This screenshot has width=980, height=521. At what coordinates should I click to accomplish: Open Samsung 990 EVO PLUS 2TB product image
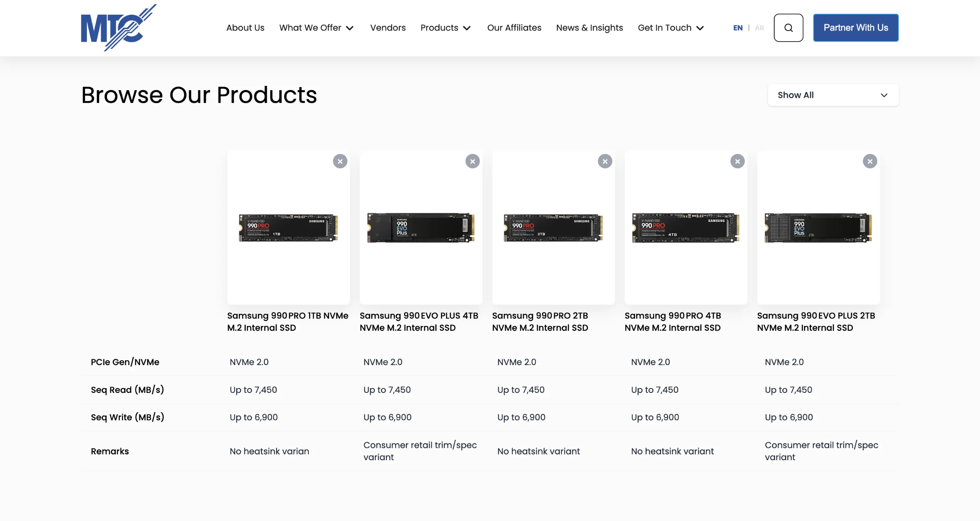818,228
